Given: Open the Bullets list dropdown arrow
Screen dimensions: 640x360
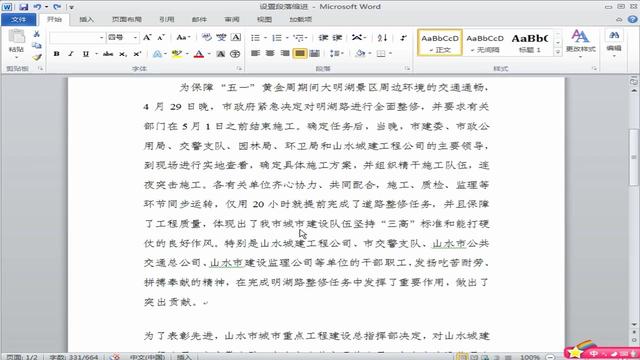Looking at the screenshot, I should tap(265, 38).
